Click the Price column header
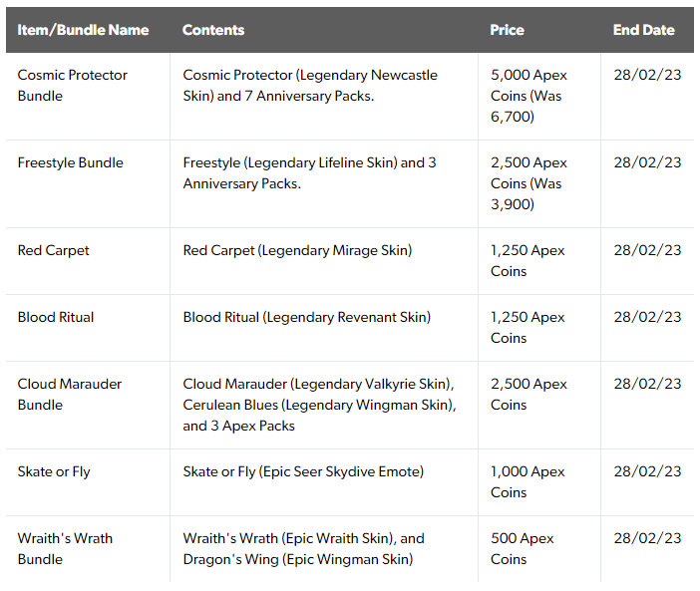This screenshot has width=700, height=591. pos(508,30)
